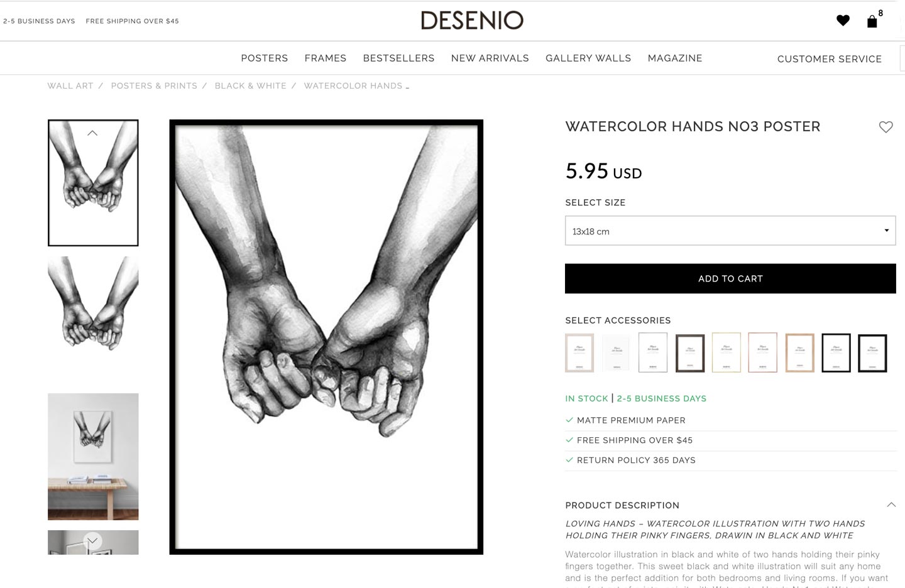905x588 pixels.
Task: Select the first light pink frame accessory
Action: [579, 353]
